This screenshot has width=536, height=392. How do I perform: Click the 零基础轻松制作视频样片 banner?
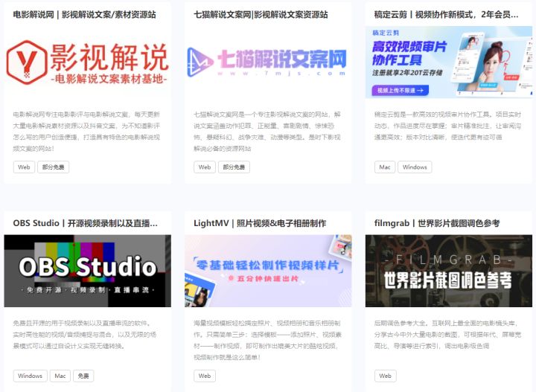coord(268,271)
